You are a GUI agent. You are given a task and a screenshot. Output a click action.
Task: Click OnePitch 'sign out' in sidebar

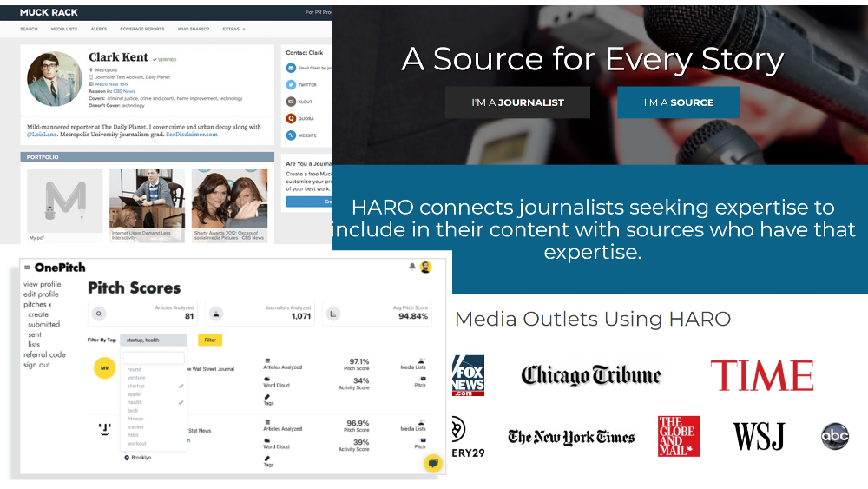pos(36,365)
